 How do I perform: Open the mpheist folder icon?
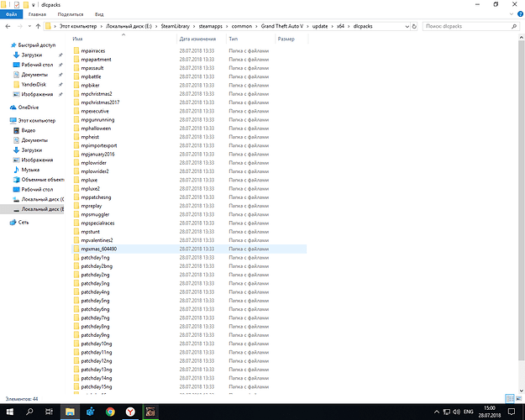(x=76, y=137)
